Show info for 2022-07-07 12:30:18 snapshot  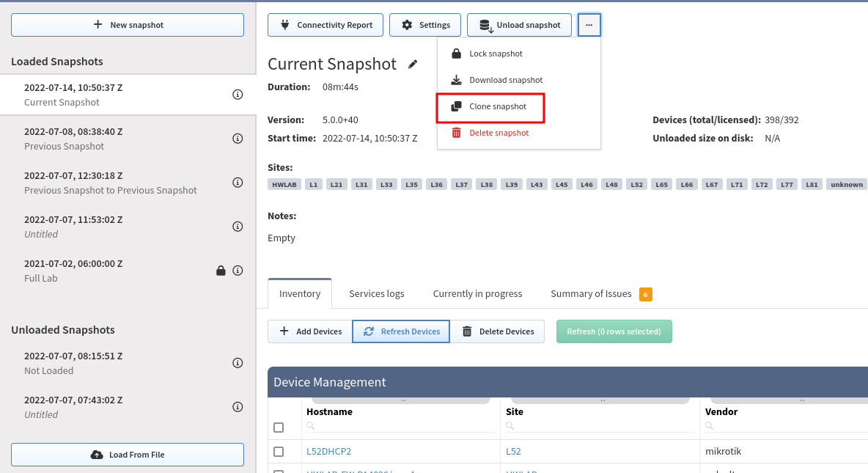click(x=238, y=182)
